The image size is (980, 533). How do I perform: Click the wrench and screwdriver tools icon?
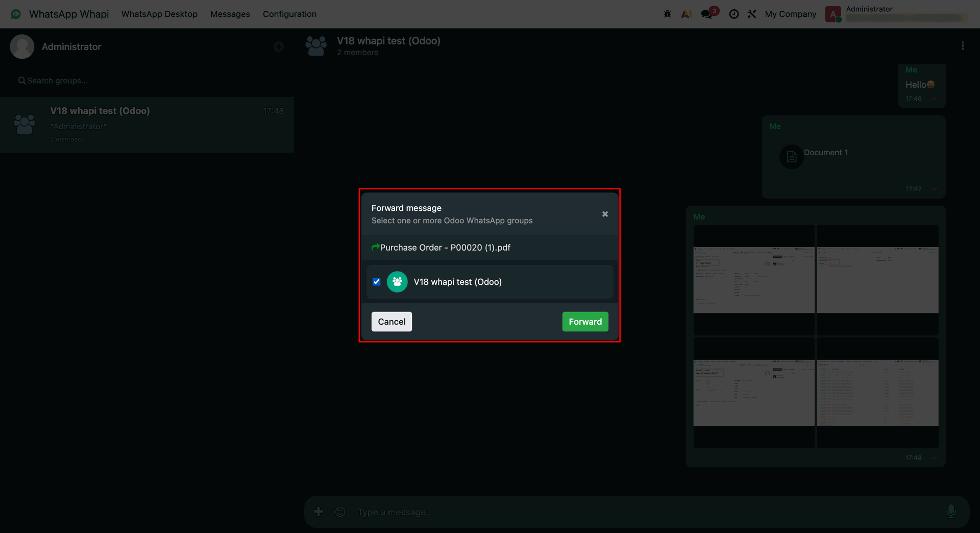[x=752, y=14]
